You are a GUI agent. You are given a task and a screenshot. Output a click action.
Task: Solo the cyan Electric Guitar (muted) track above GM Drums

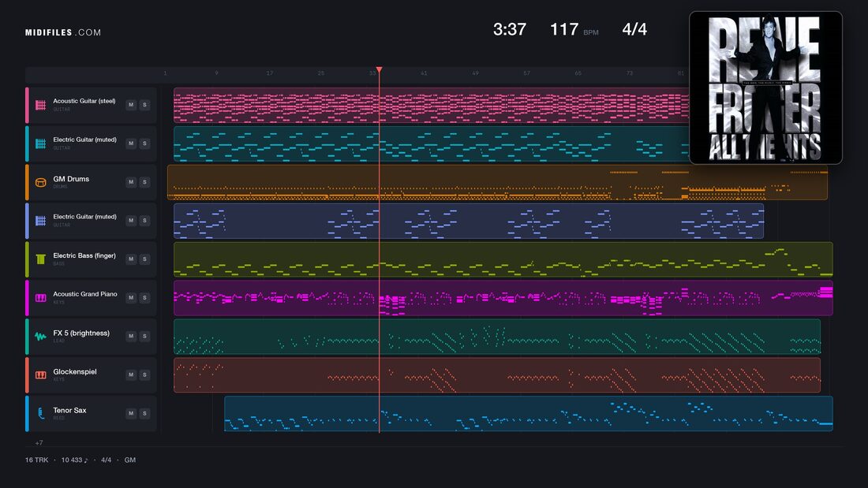coord(144,143)
